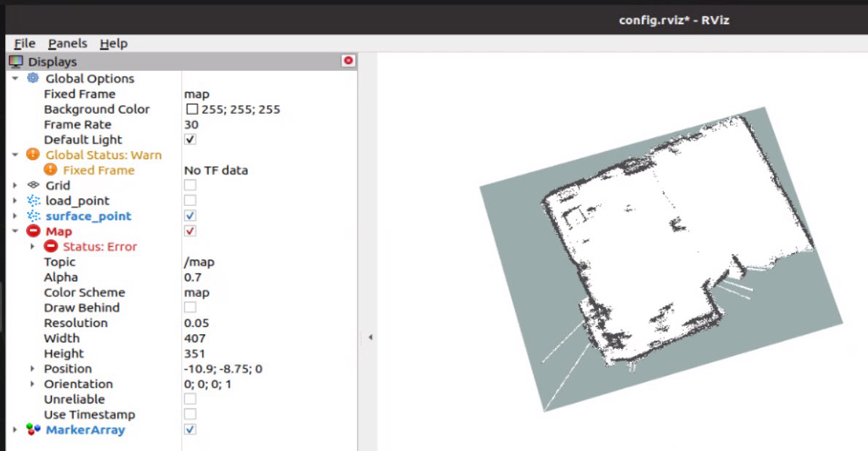
Task: Expand the MarkerArray display node
Action: point(15,429)
